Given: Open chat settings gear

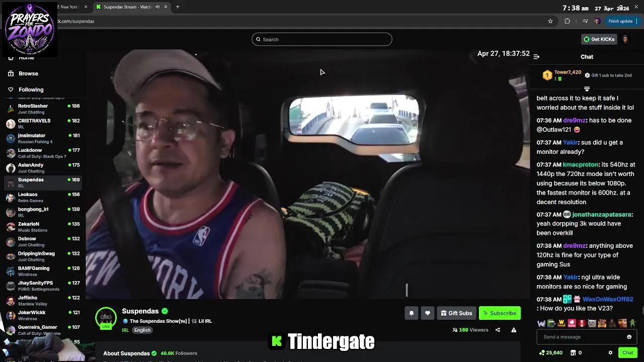Looking at the screenshot, I should (x=610, y=353).
